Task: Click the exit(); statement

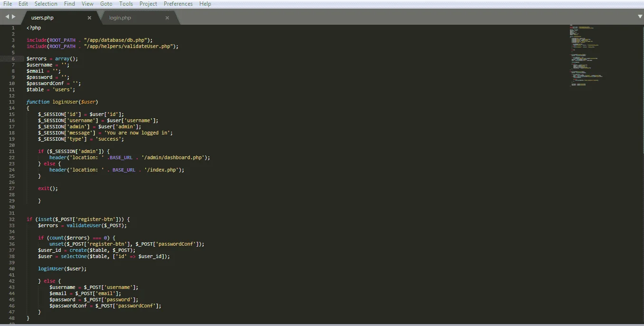Action: point(48,189)
